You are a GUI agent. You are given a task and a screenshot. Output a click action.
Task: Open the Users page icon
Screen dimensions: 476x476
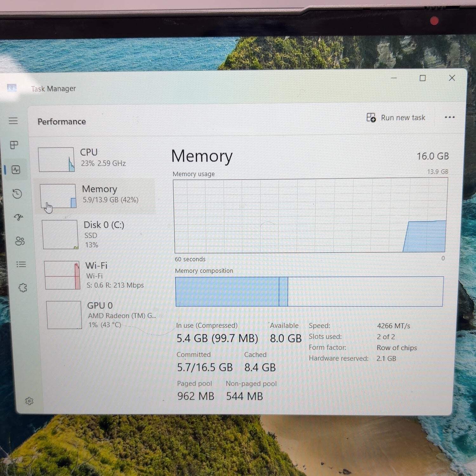(20, 241)
